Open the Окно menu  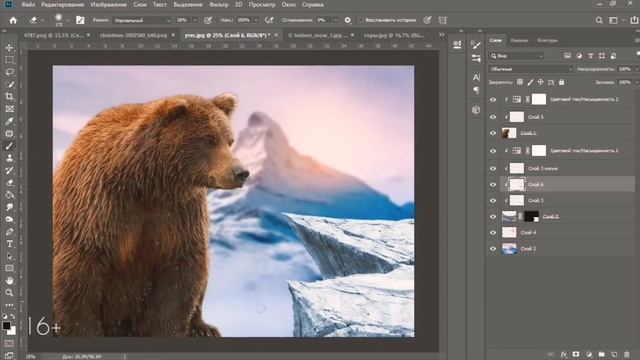point(289,5)
